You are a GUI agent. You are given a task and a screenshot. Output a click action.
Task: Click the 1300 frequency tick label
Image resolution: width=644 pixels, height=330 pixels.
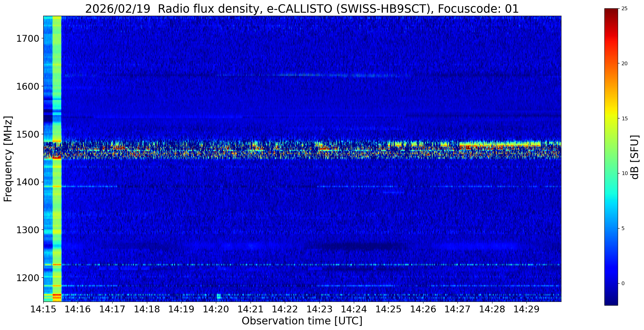point(28,230)
